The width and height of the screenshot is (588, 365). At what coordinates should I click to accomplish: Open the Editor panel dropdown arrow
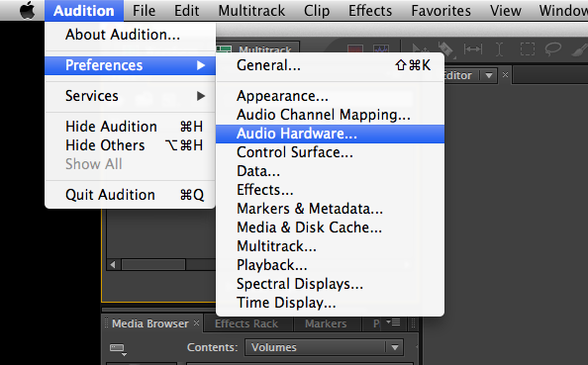coord(489,75)
